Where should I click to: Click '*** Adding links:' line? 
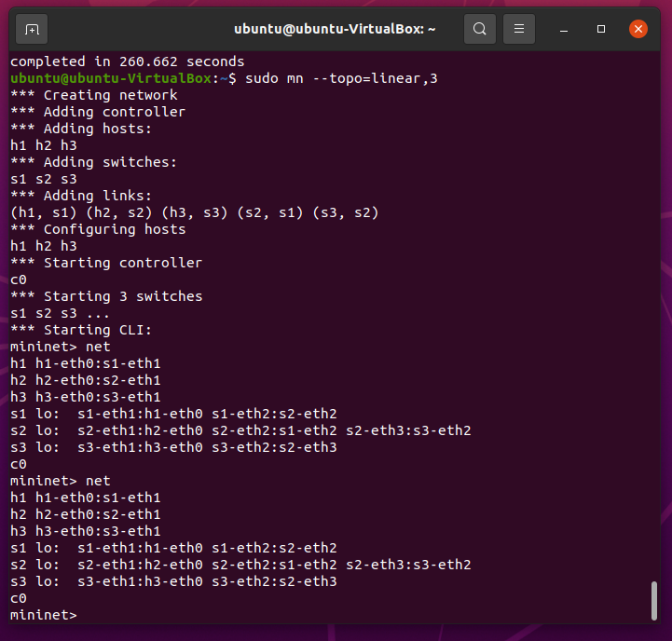(81, 196)
